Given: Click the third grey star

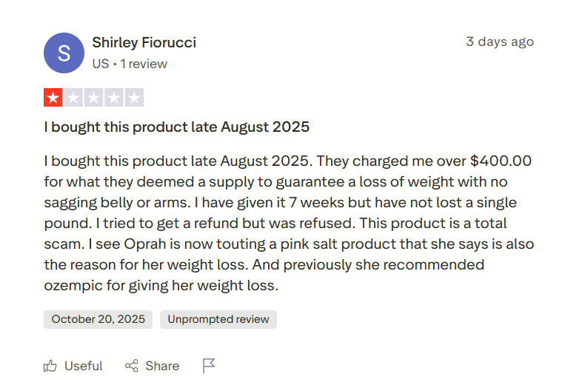Looking at the screenshot, I should [x=93, y=98].
